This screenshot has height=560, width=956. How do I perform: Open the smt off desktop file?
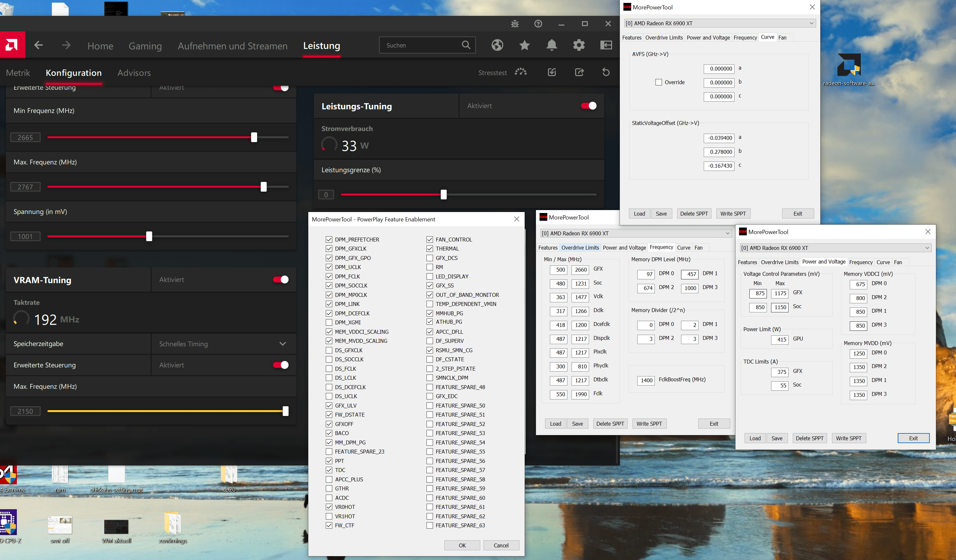pyautogui.click(x=60, y=529)
